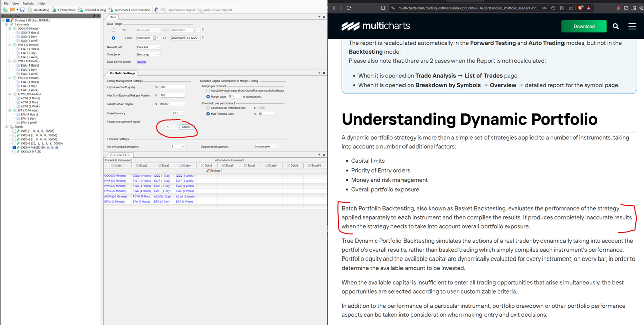
Task: Click the blue save disk icon
Action: click(x=23, y=10)
